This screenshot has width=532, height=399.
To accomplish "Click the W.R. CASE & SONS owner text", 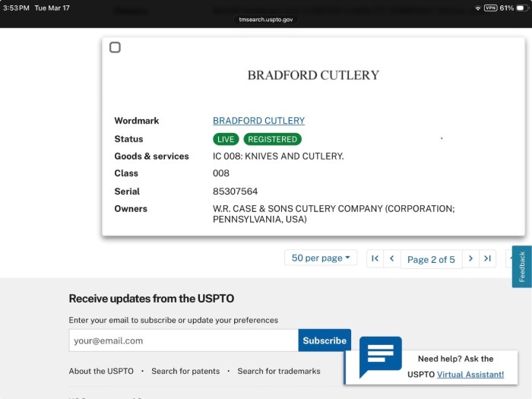I will pos(334,214).
